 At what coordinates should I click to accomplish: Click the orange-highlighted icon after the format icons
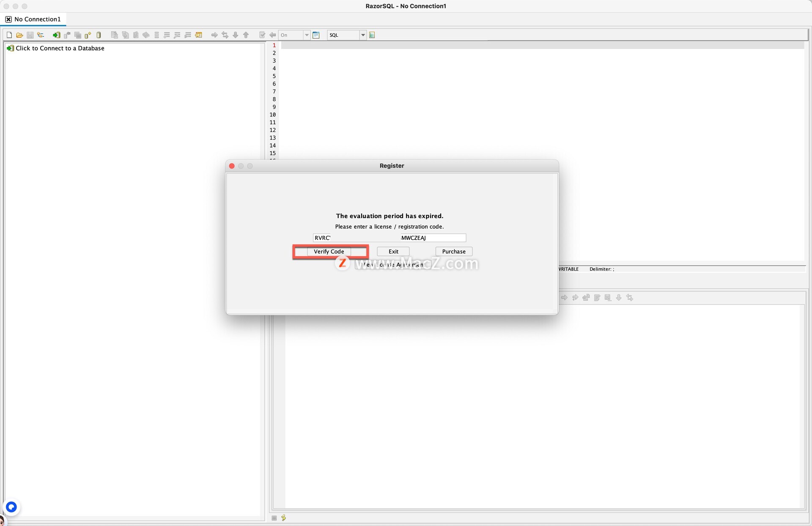point(199,35)
